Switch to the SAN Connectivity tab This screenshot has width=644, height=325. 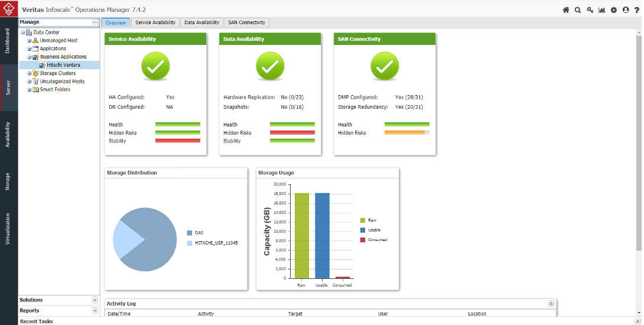click(247, 22)
